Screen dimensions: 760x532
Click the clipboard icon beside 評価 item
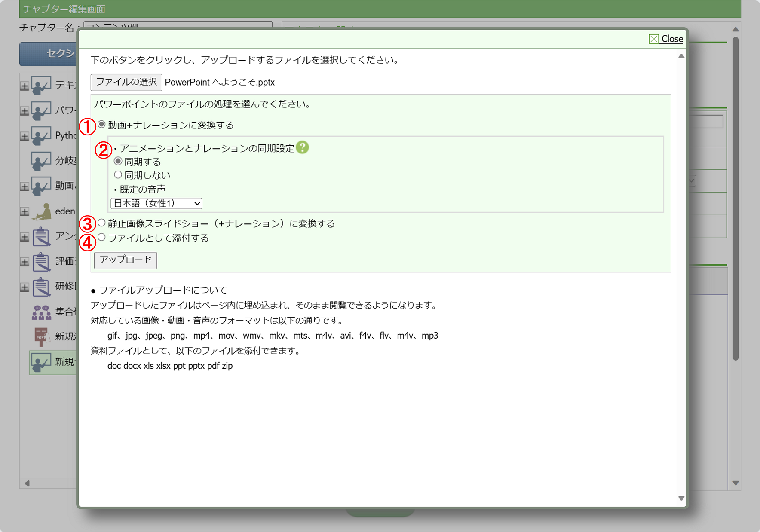pyautogui.click(x=42, y=262)
